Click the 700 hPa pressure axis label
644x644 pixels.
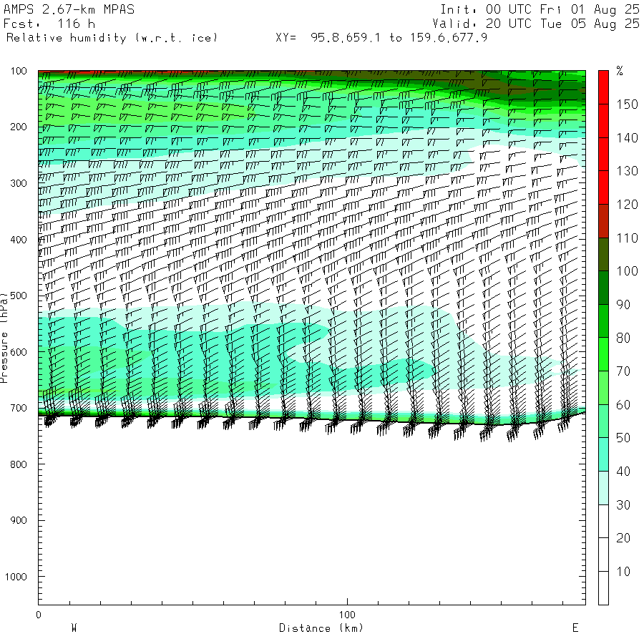click(x=19, y=408)
